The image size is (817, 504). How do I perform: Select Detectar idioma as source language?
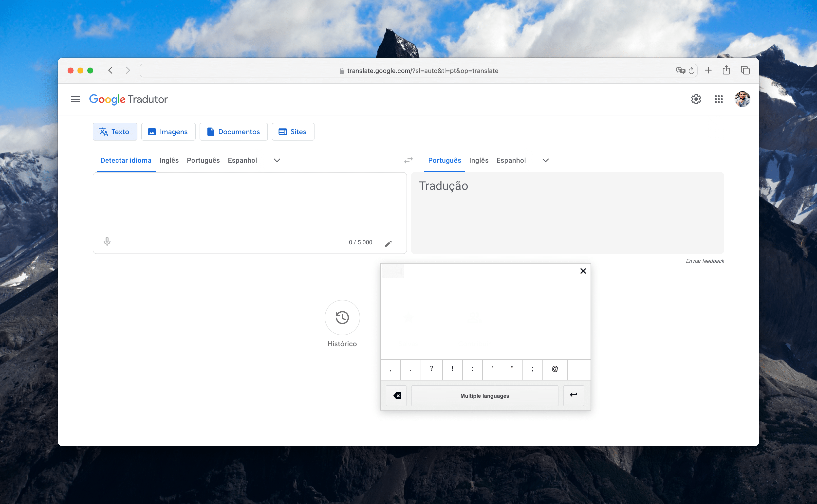coord(126,160)
